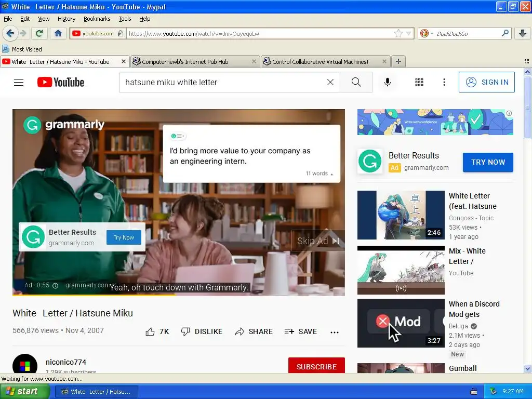The height and width of the screenshot is (399, 532).
Task: Open the YouTube apps grid icon
Action: pos(419,82)
